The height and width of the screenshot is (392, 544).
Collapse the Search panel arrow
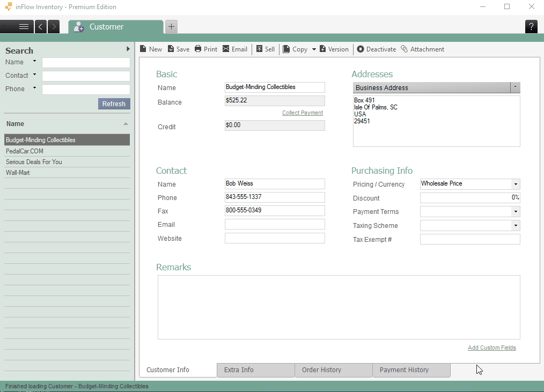(x=128, y=49)
